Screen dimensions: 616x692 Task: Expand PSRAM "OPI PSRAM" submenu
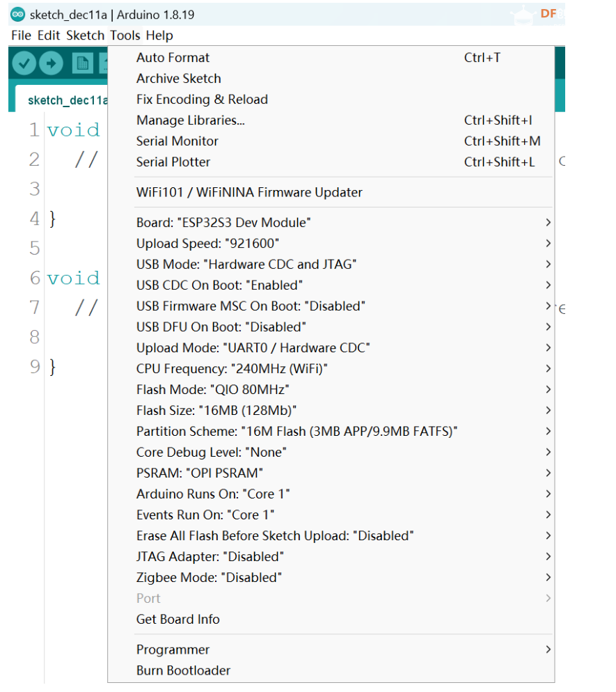point(331,473)
